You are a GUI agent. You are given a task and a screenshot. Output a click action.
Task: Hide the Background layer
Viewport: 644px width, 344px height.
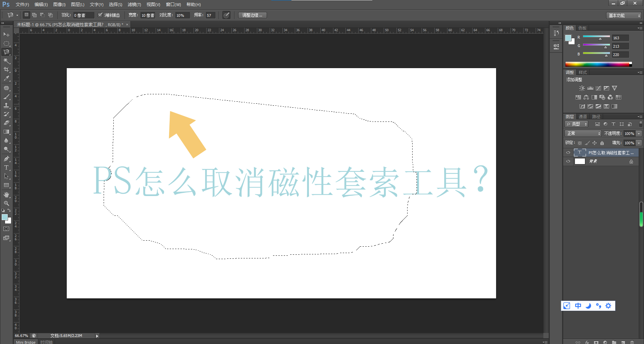click(x=568, y=161)
